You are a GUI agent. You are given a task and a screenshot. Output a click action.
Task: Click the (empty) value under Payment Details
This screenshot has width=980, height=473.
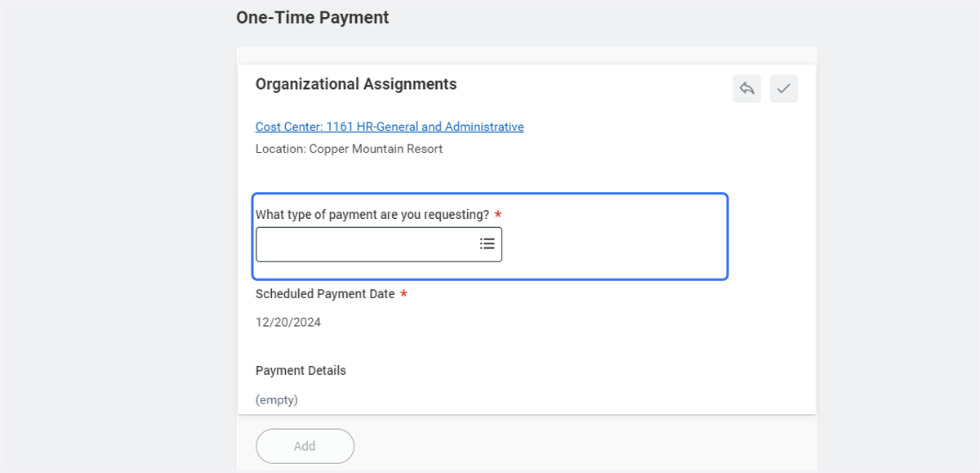[x=277, y=399]
